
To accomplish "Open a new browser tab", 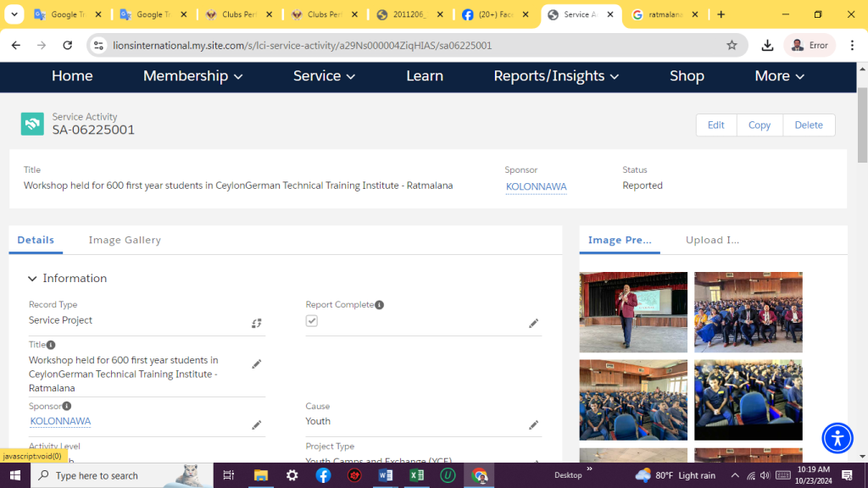I will click(x=721, y=14).
